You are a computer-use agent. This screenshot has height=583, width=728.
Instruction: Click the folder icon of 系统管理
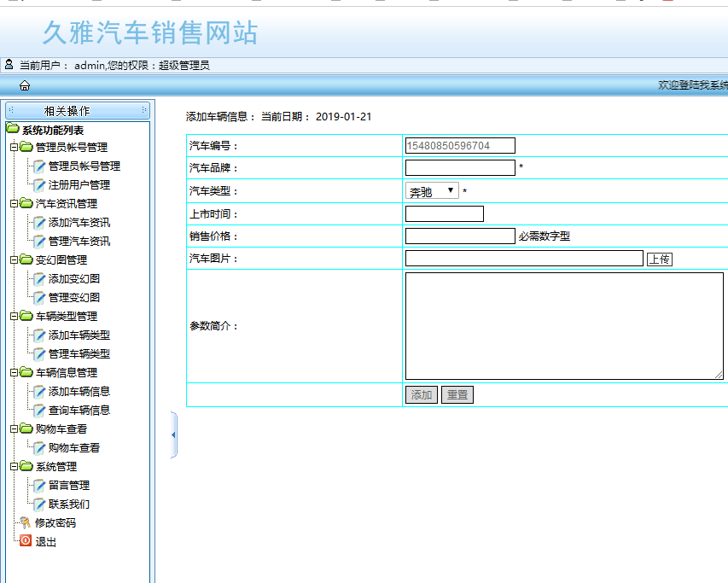tap(26, 465)
